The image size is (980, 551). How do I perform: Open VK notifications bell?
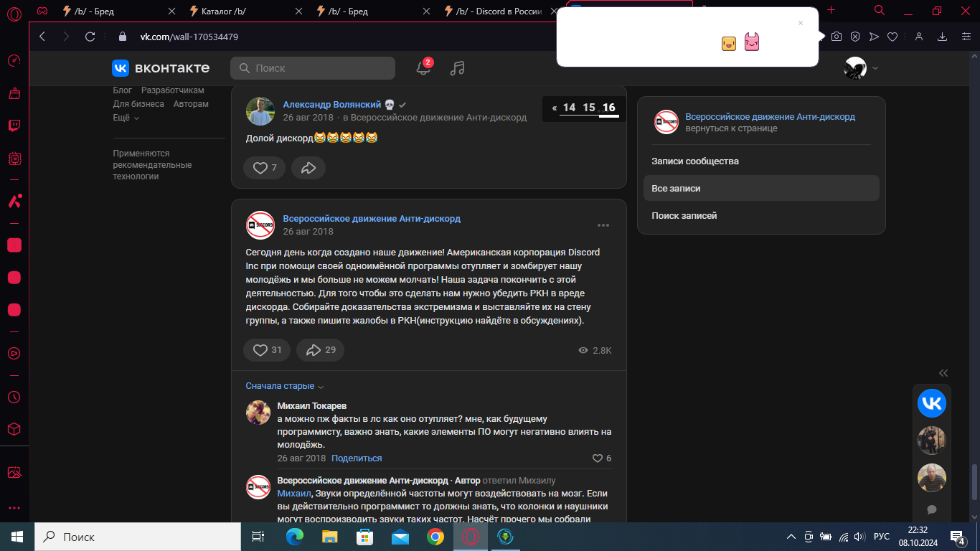click(x=423, y=68)
